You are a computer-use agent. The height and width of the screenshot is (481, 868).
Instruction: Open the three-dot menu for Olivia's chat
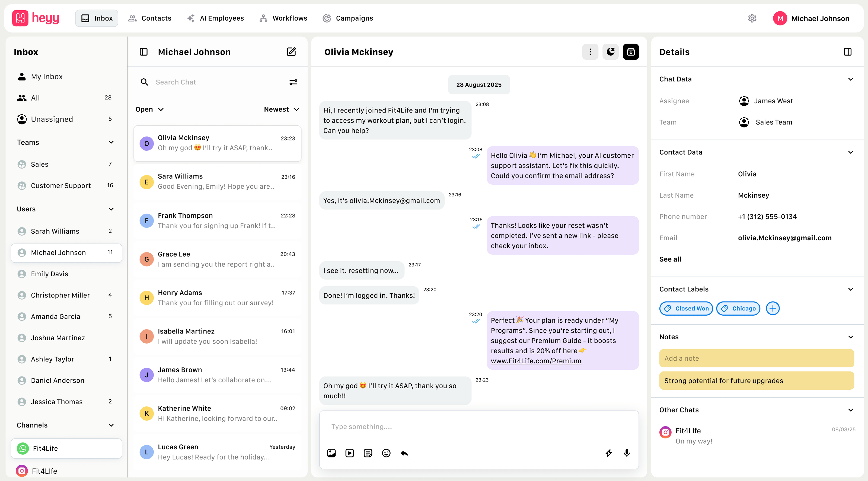click(x=590, y=52)
